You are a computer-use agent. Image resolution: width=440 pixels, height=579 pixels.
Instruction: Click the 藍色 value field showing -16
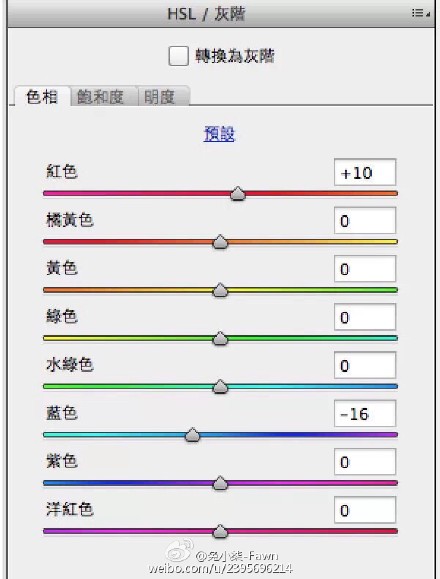click(365, 413)
